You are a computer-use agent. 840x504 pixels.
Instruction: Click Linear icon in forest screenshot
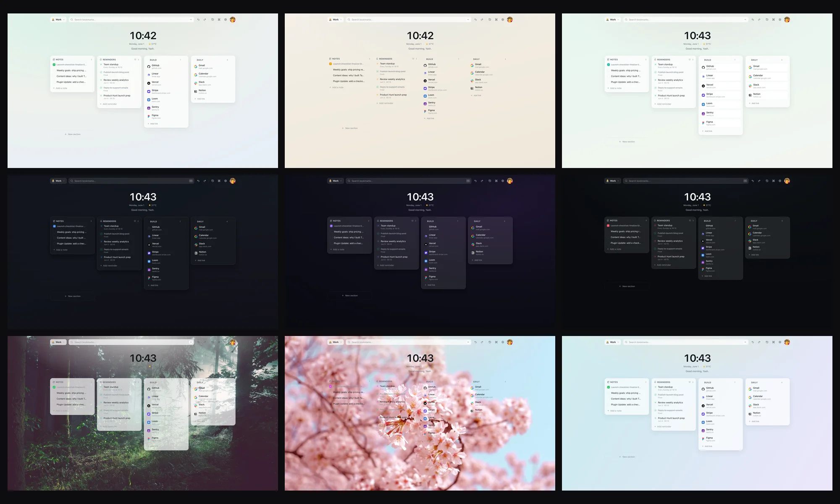point(149,397)
